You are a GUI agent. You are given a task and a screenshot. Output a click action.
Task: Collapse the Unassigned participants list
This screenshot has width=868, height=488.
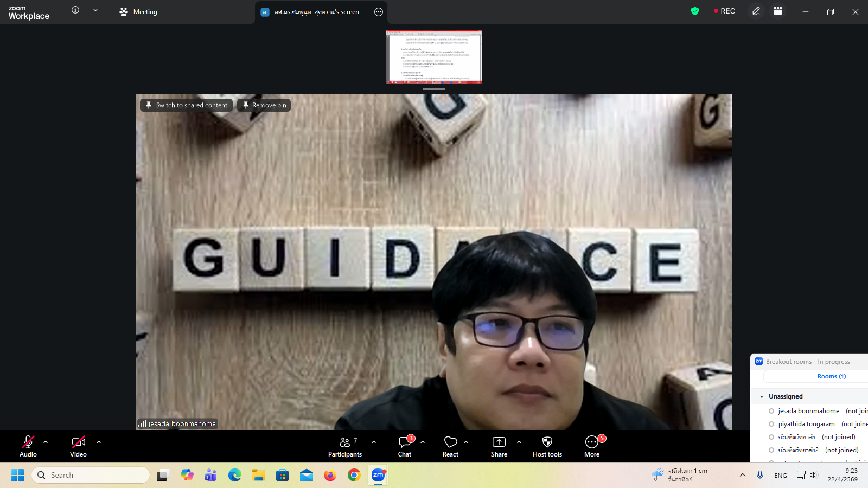[762, 397]
